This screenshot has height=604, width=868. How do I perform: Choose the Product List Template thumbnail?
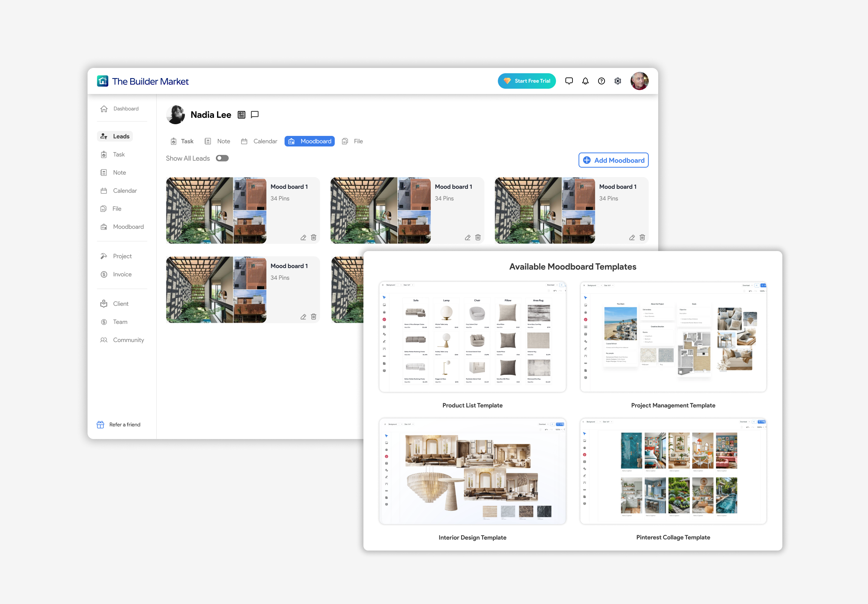click(472, 337)
